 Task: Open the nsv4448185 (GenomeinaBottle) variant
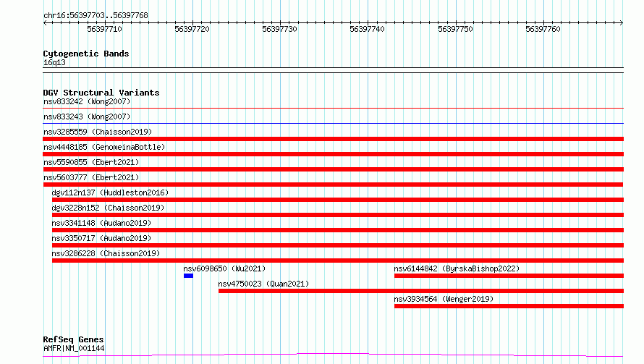click(x=104, y=147)
